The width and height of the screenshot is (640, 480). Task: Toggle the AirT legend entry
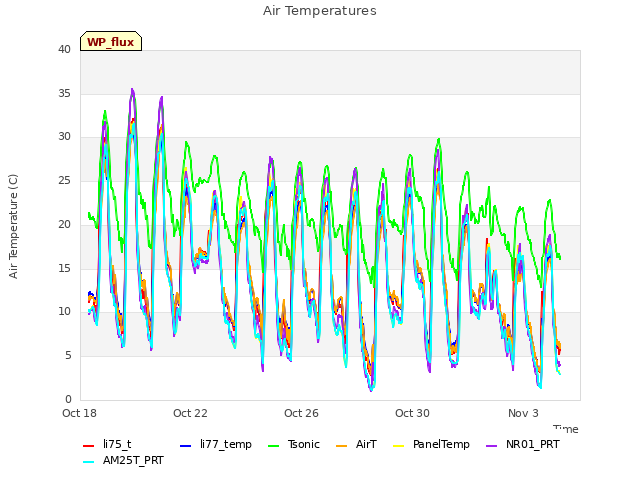coord(356,444)
